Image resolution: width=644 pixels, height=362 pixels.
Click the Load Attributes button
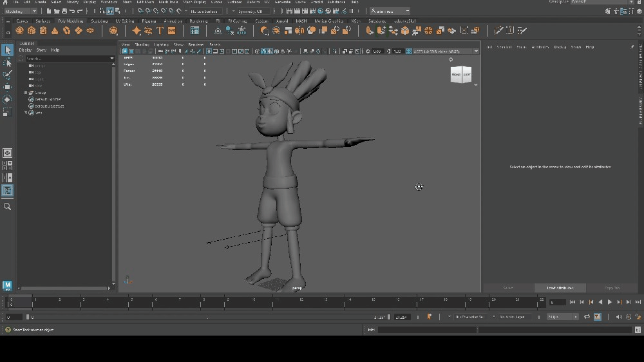(x=560, y=288)
